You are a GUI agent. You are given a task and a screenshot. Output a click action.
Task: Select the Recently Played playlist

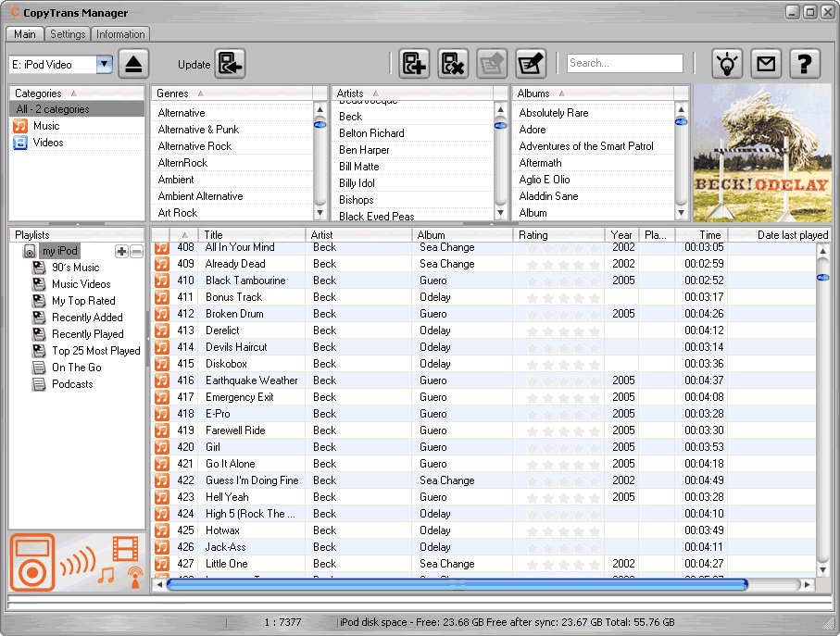[87, 334]
